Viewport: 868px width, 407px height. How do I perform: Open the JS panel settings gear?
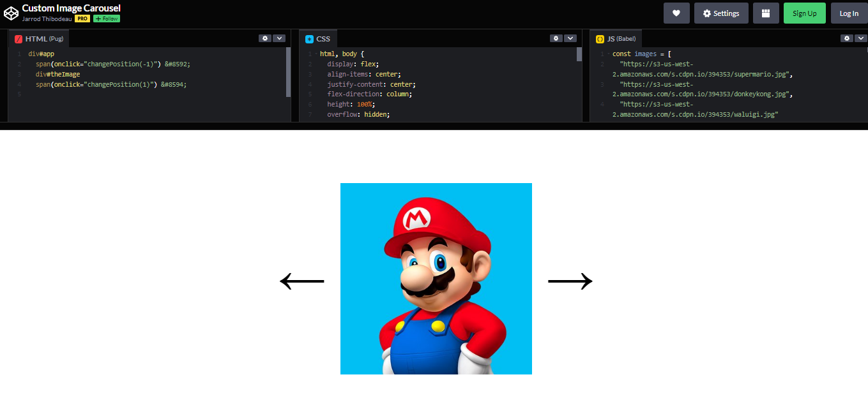(x=846, y=38)
